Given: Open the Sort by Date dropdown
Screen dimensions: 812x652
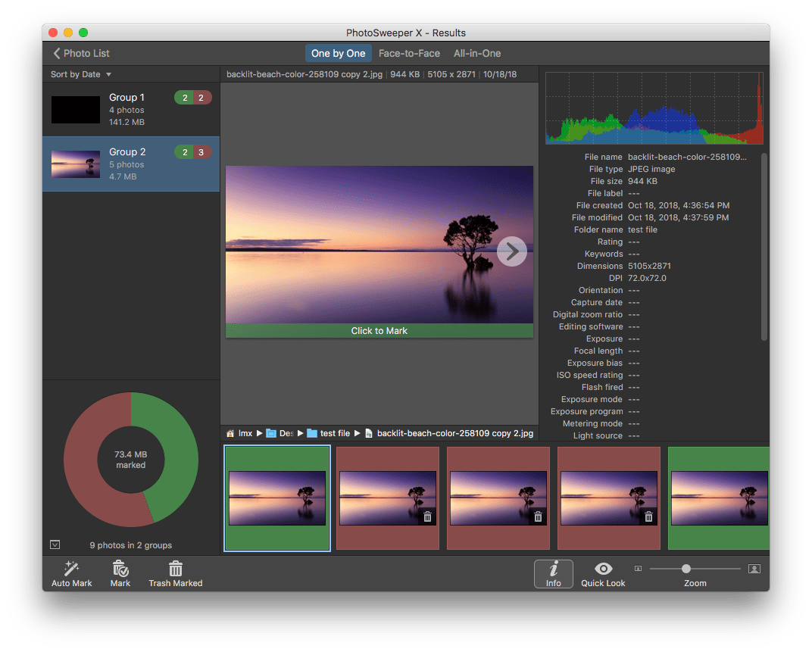Looking at the screenshot, I should click(81, 74).
